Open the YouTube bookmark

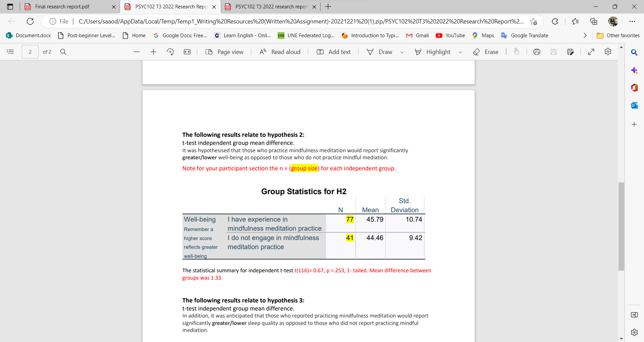point(450,35)
